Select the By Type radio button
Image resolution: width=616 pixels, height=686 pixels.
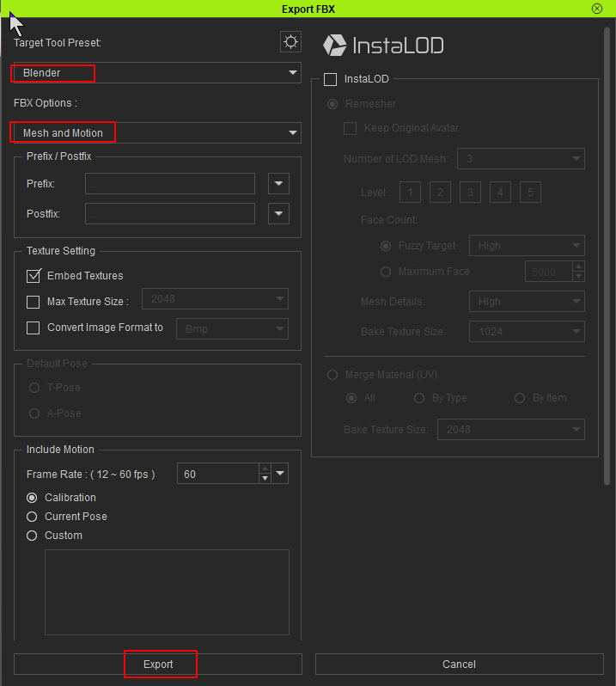click(419, 398)
